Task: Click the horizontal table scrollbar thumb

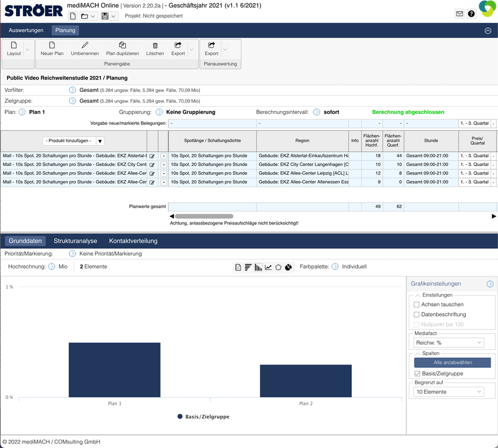Action: pyautogui.click(x=204, y=216)
